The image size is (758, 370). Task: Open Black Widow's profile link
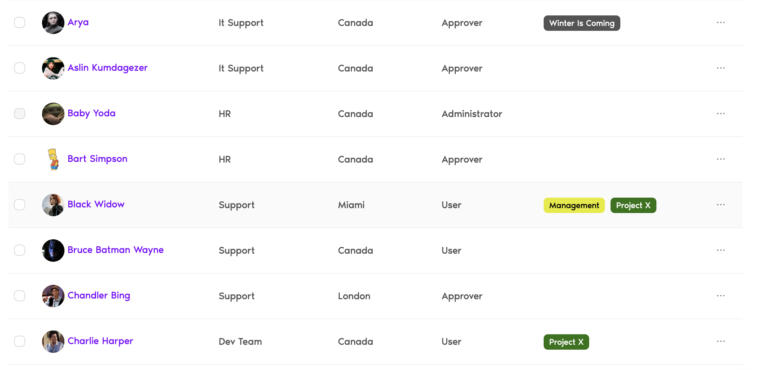point(96,204)
